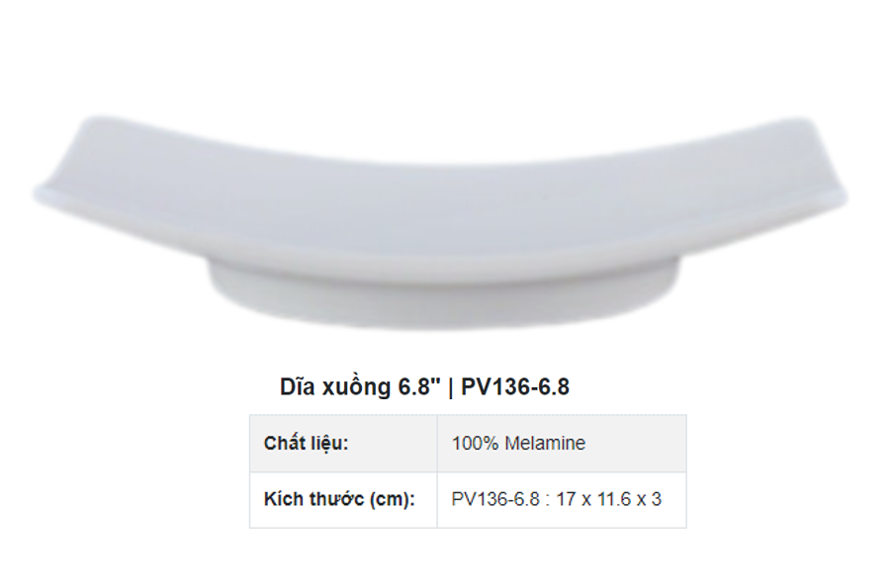Screen dimensions: 892x588
Task: Click the round base of the plate
Action: pos(445,295)
